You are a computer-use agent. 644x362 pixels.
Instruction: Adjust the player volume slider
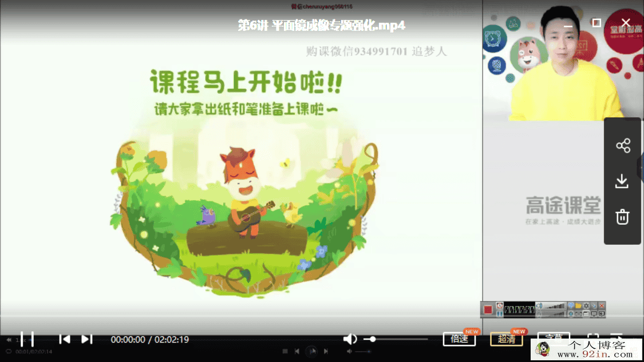tap(396, 339)
